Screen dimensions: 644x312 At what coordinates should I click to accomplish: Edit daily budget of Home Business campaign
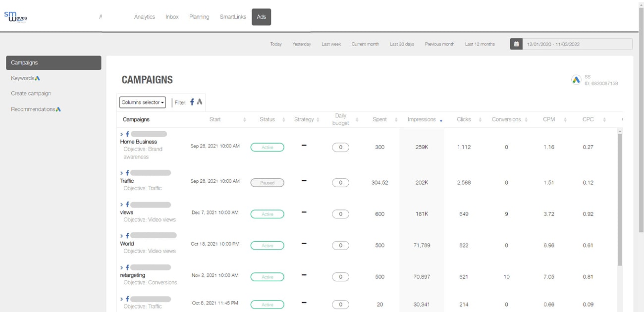340,147
